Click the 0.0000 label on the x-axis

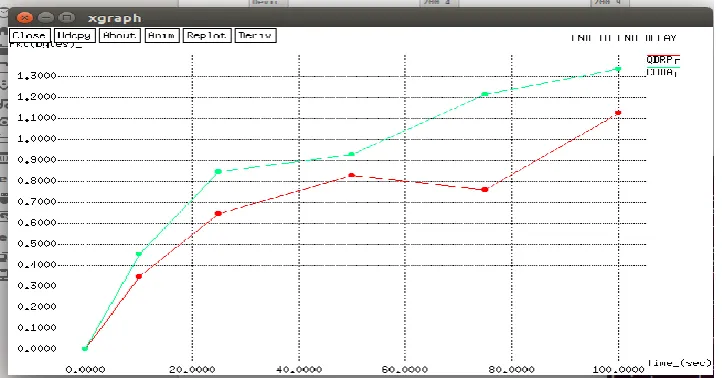pos(85,369)
